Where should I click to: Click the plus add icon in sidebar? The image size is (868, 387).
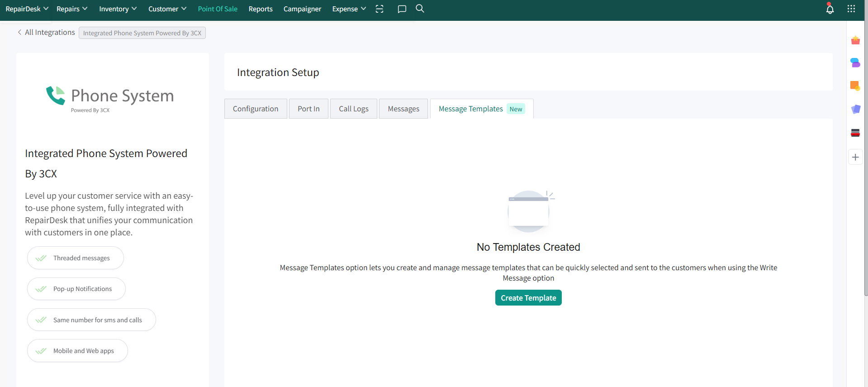855,157
